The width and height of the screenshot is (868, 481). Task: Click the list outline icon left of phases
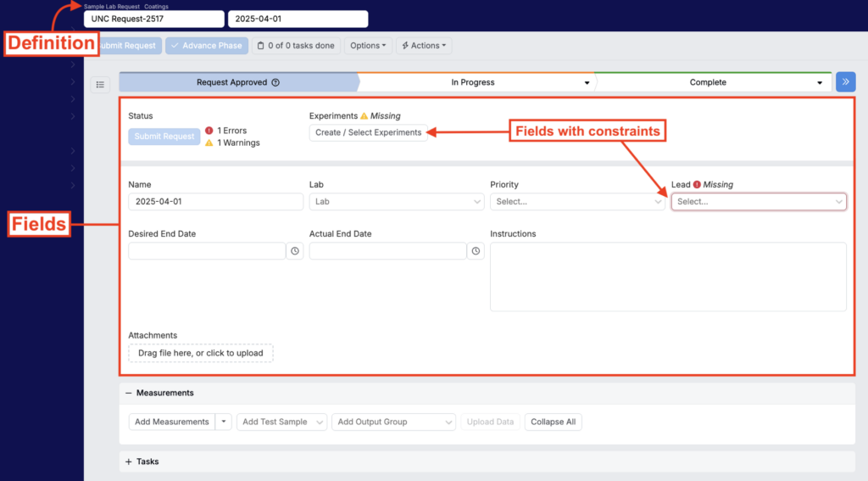(x=101, y=84)
